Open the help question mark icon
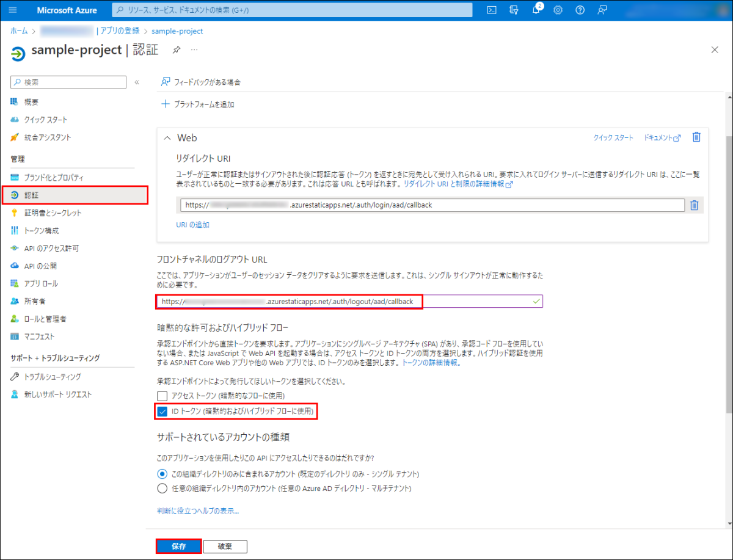The height and width of the screenshot is (560, 733). coord(580,10)
